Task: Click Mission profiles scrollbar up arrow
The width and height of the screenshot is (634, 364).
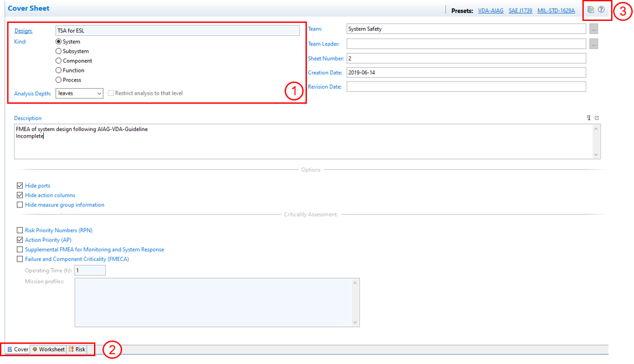Action: pyautogui.click(x=355, y=283)
